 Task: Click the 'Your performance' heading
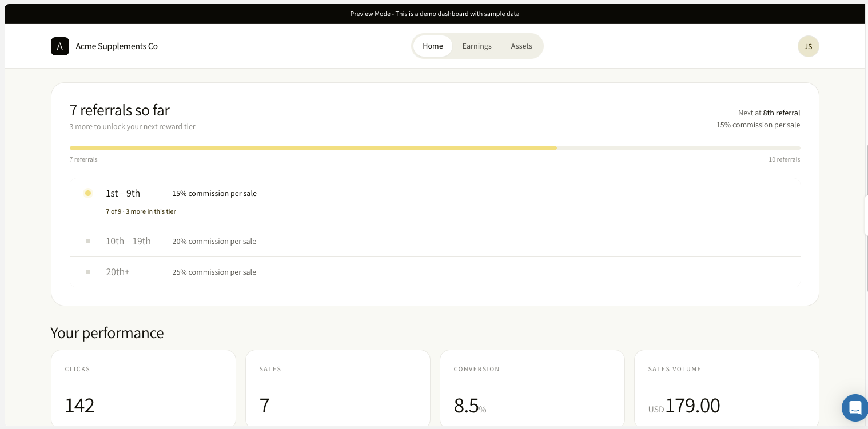[x=107, y=333]
